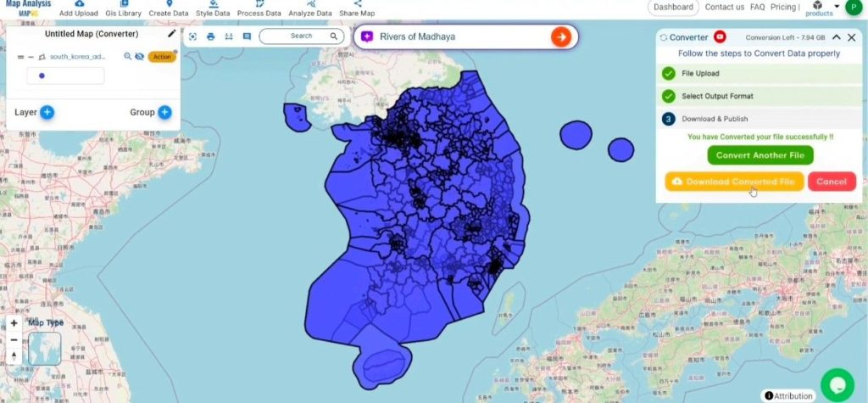Open the YouTube icon in Converter panel
The width and height of the screenshot is (868, 403).
[x=720, y=37]
